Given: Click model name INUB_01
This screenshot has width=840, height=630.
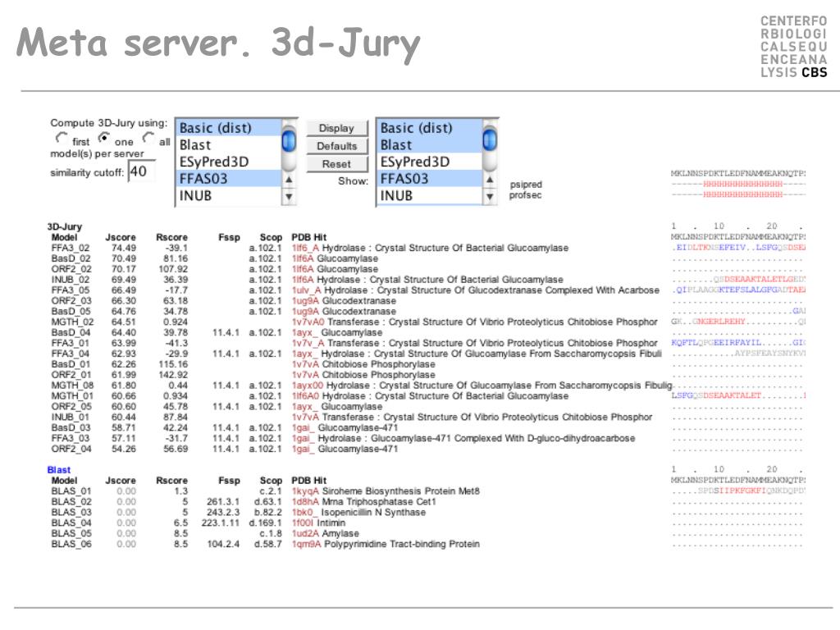Looking at the screenshot, I should [71, 418].
